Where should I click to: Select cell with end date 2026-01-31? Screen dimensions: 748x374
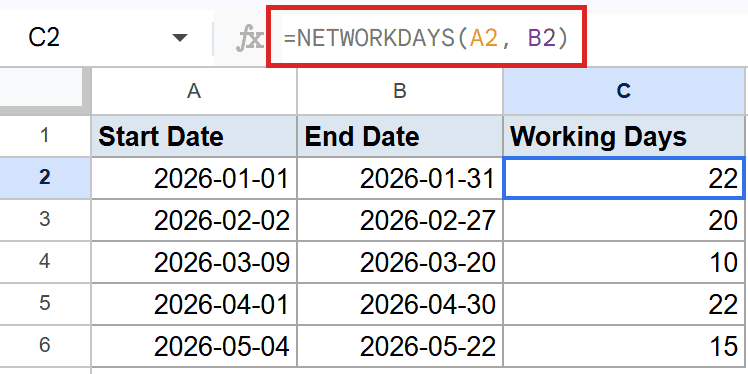400,178
